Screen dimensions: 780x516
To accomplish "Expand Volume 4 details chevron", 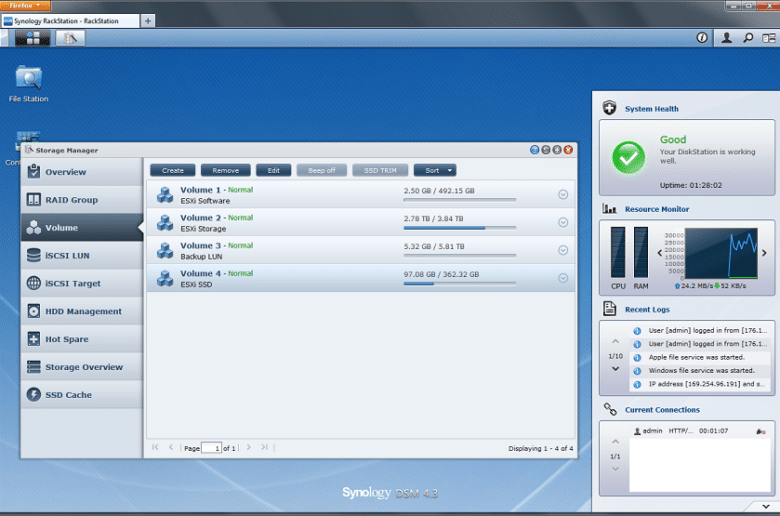I will [x=563, y=278].
